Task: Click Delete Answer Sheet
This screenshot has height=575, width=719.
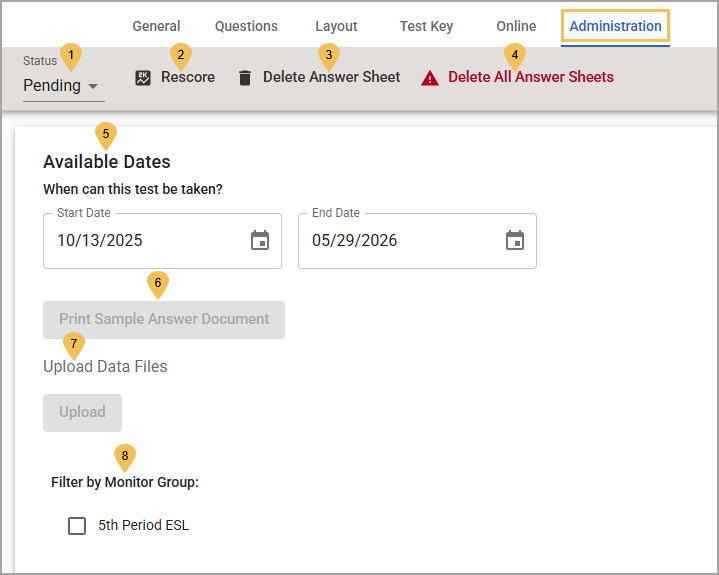Action: click(332, 77)
